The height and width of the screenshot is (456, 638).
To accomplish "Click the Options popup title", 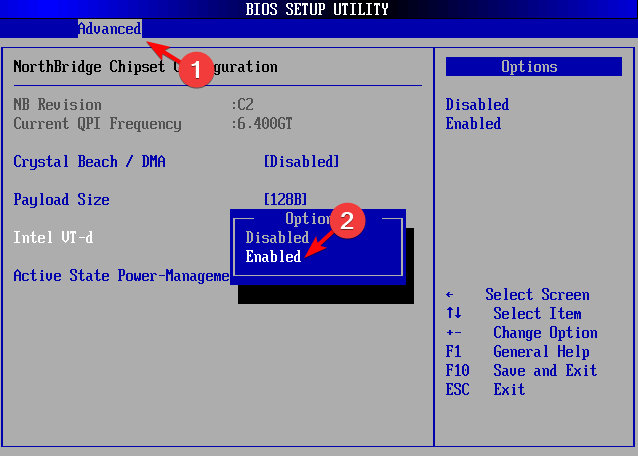I will pyautogui.click(x=309, y=219).
